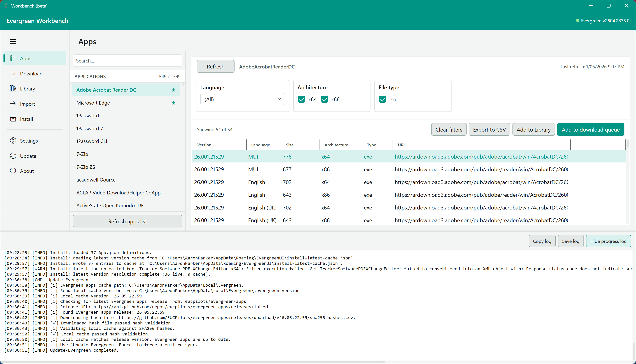Toggle the hamburger navigation menu
Image resolution: width=636 pixels, height=364 pixels.
[13, 41]
